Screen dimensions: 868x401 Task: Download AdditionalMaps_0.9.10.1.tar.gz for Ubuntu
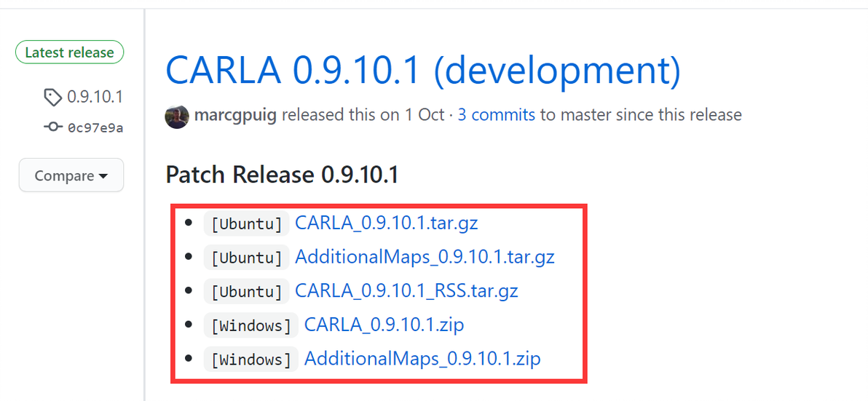pyautogui.click(x=425, y=257)
